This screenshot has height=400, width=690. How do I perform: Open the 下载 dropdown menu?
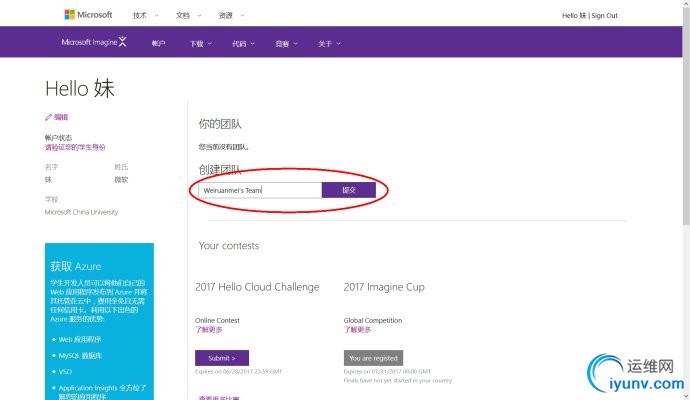(201, 44)
